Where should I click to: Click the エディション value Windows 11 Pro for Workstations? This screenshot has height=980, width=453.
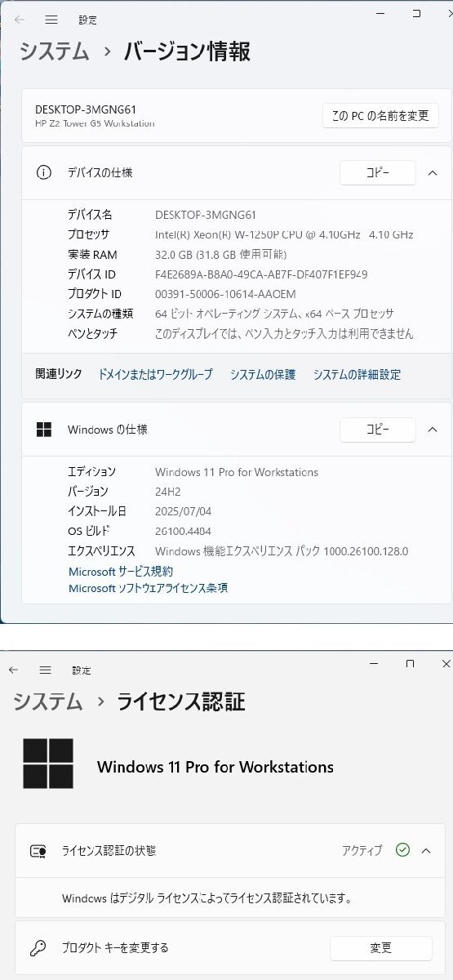click(x=237, y=472)
